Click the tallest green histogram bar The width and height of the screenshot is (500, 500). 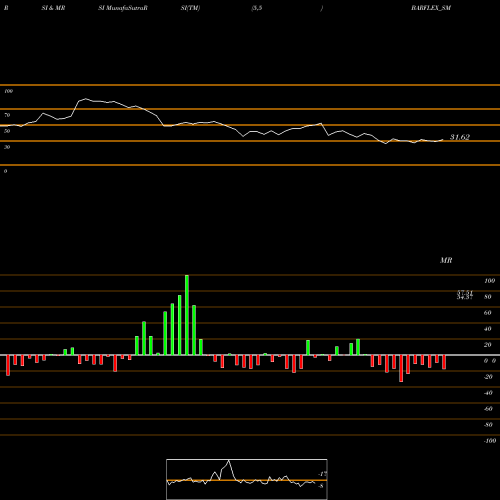(187, 315)
